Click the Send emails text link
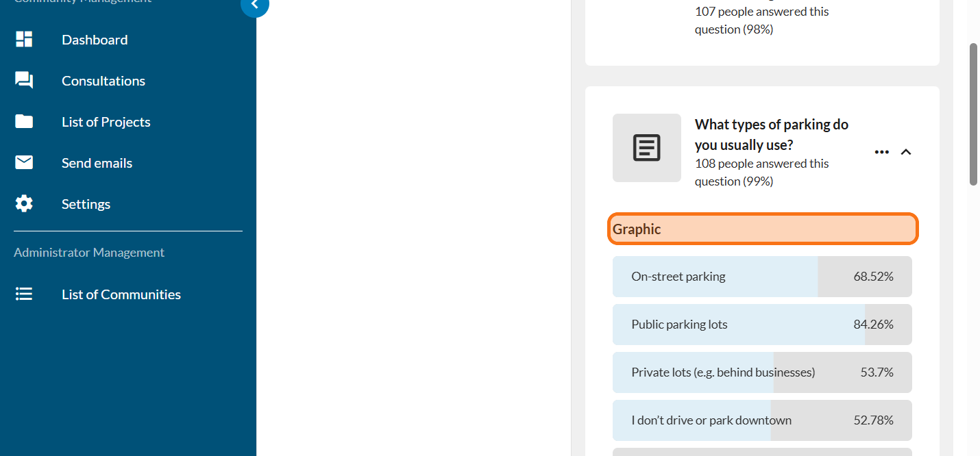The image size is (980, 456). [x=97, y=163]
